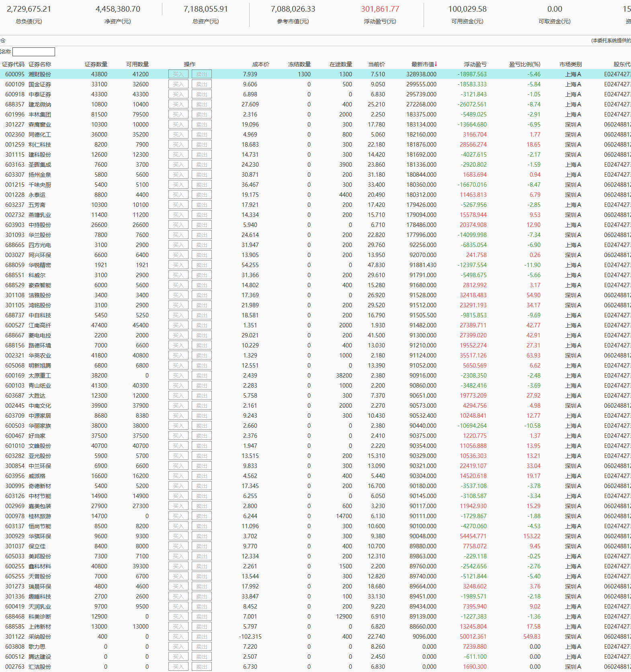
Task: Sort by the 证券数量 column header
Action: tap(96, 64)
